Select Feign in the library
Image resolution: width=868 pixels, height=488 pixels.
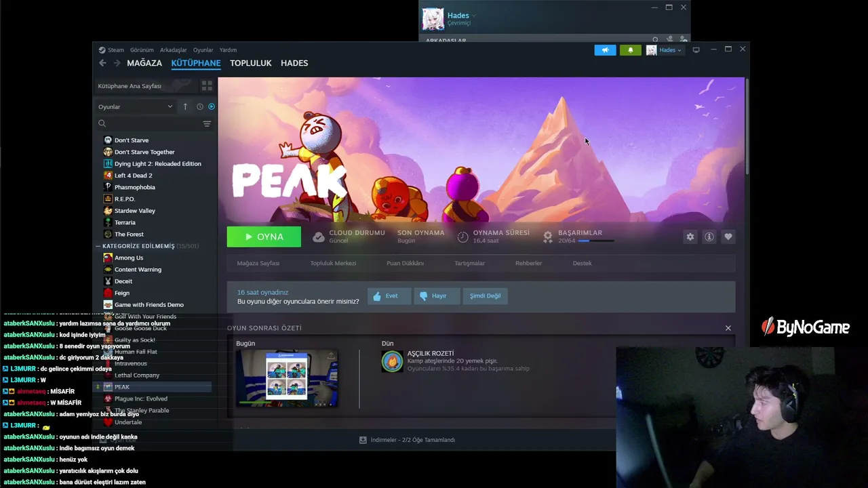point(122,293)
